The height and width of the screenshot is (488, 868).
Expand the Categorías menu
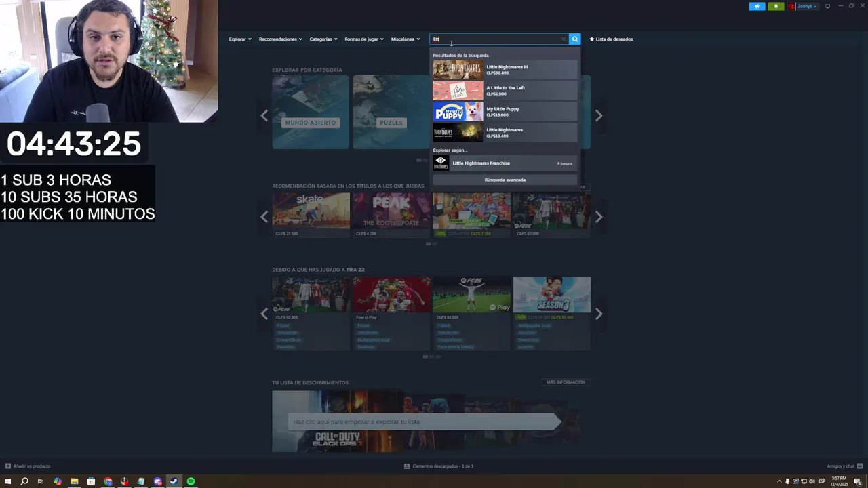point(323,39)
